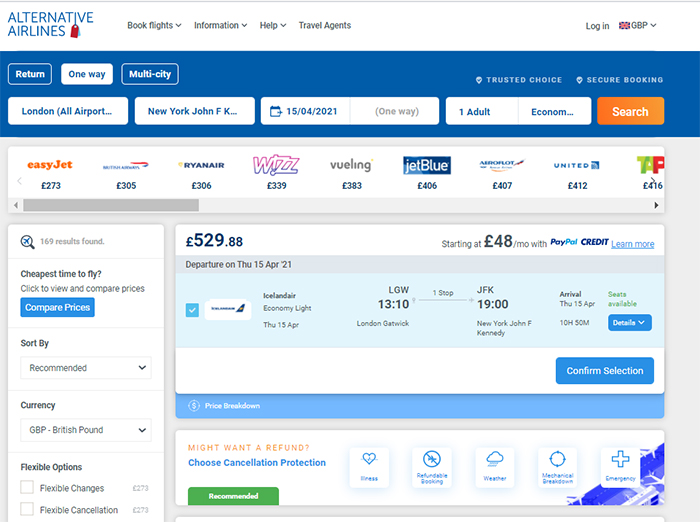Screen dimensions: 700x522
Task: Open the Sort By Recommended dropdown
Action: pyautogui.click(x=86, y=367)
